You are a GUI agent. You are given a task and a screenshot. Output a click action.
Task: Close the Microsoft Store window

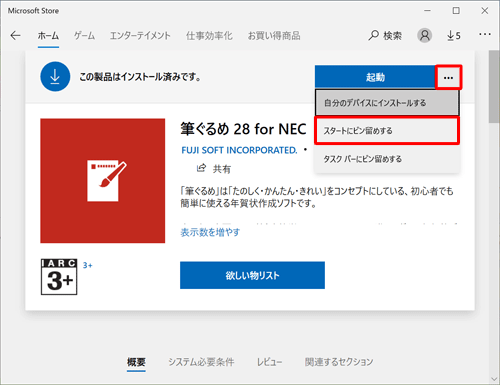click(485, 11)
